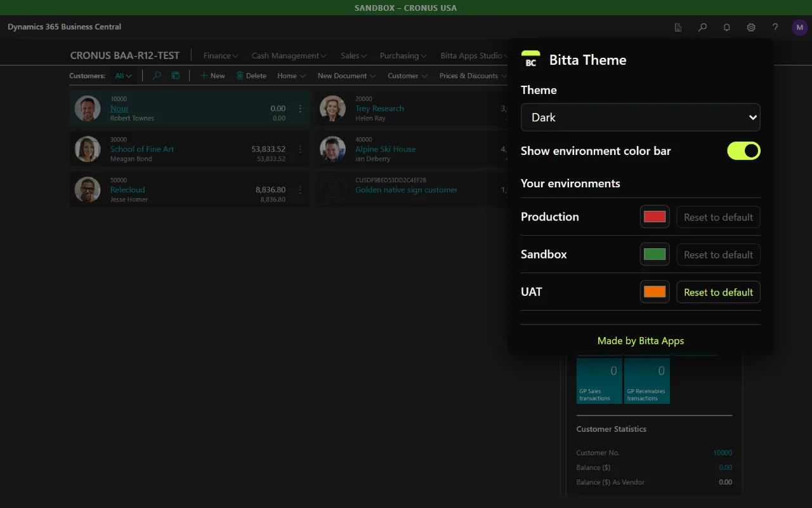Screen dimensions: 812x508
Task: Open the Bitta Apps Studio menu
Action: (475, 56)
